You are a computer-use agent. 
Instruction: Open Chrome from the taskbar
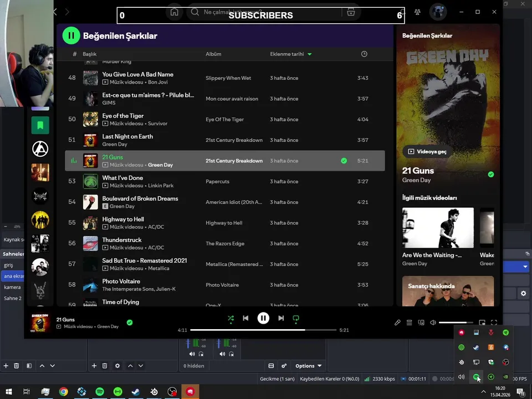pos(63,392)
